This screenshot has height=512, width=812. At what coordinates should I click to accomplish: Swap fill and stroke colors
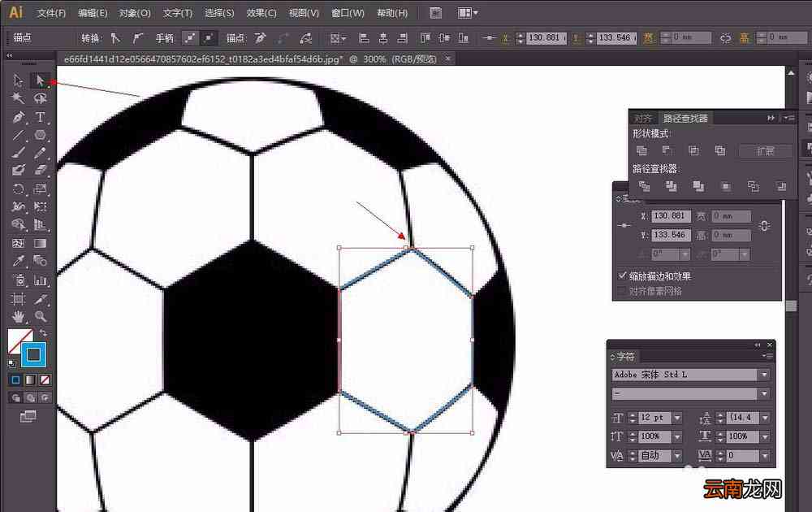43,332
